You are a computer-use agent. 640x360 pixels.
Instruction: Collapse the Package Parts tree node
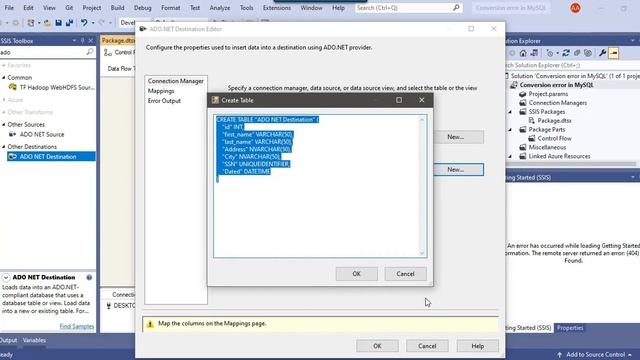[510, 129]
